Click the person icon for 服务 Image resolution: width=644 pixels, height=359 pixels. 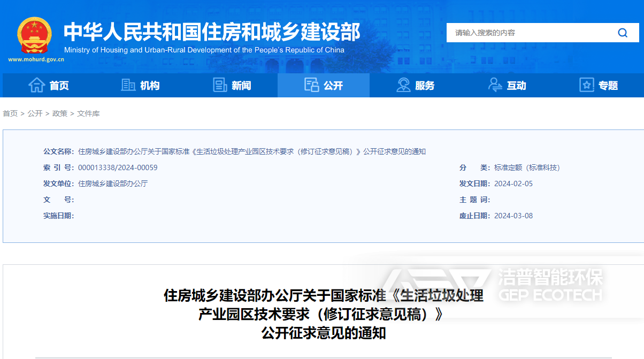403,85
